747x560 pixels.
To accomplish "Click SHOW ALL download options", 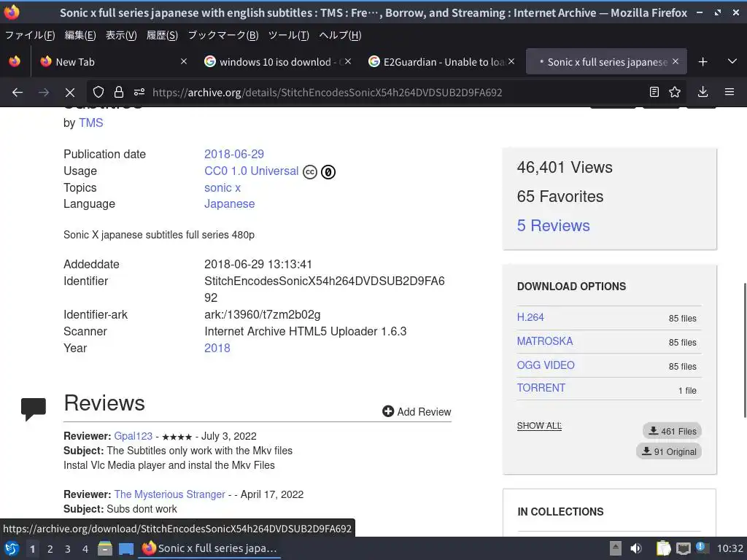I will click(x=539, y=426).
